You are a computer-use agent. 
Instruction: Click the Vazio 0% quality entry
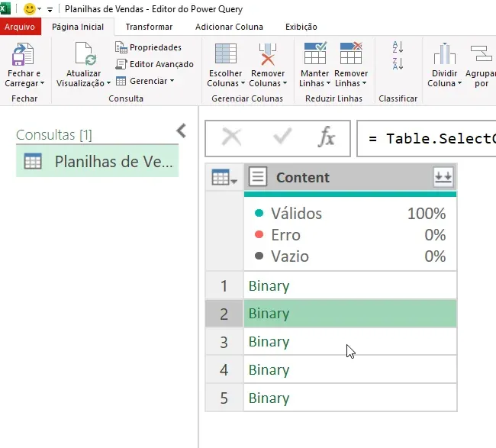(x=350, y=256)
